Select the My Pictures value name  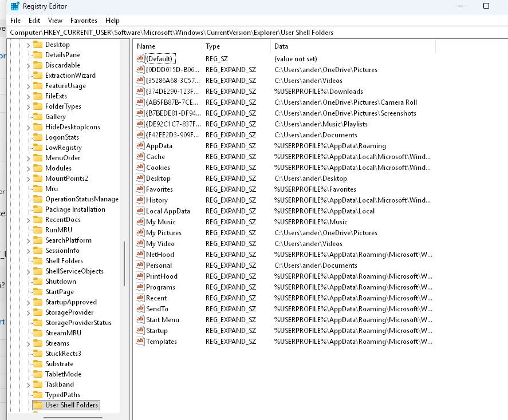click(x=164, y=233)
